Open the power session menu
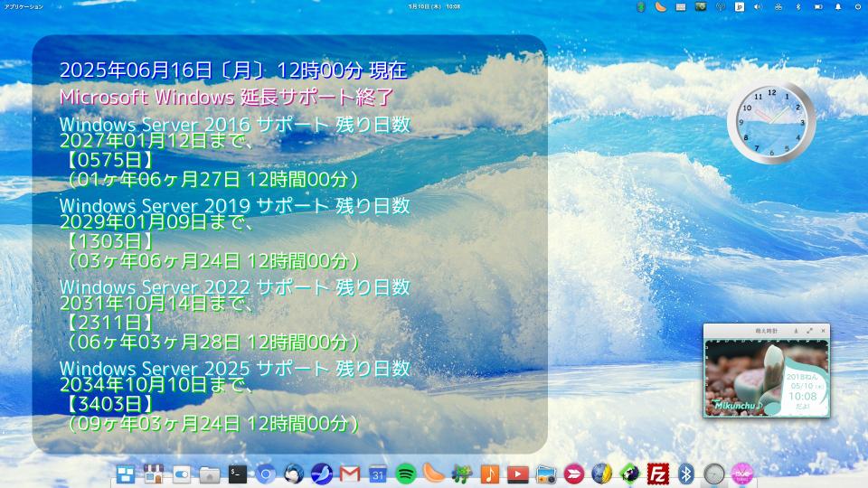868x488 pixels. pyautogui.click(x=857, y=6)
